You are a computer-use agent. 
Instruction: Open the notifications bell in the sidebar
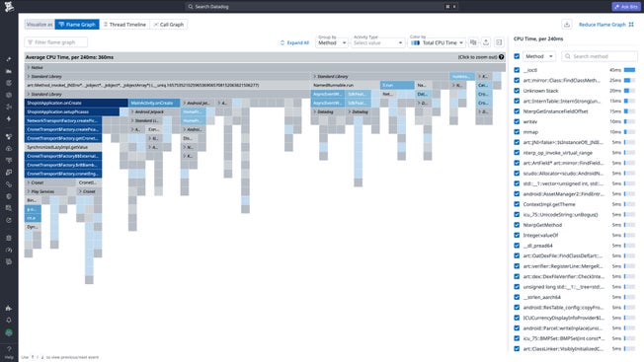pos(9,320)
